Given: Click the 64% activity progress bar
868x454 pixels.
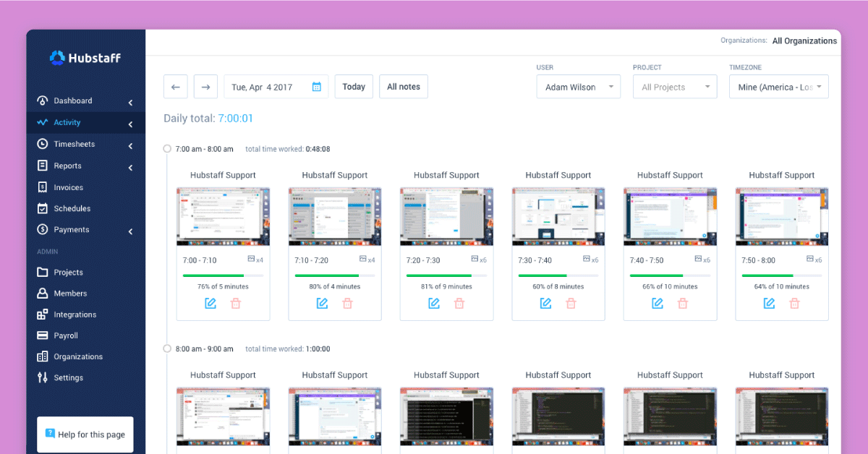Looking at the screenshot, I should [782, 275].
